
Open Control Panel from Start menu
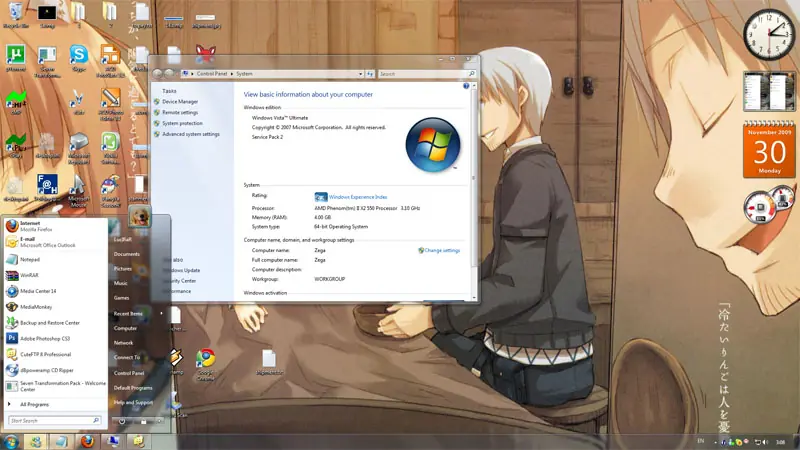coord(129,373)
